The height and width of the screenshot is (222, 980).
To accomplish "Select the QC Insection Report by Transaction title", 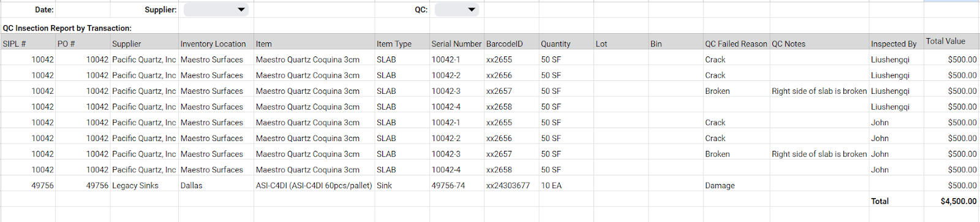I will (67, 28).
